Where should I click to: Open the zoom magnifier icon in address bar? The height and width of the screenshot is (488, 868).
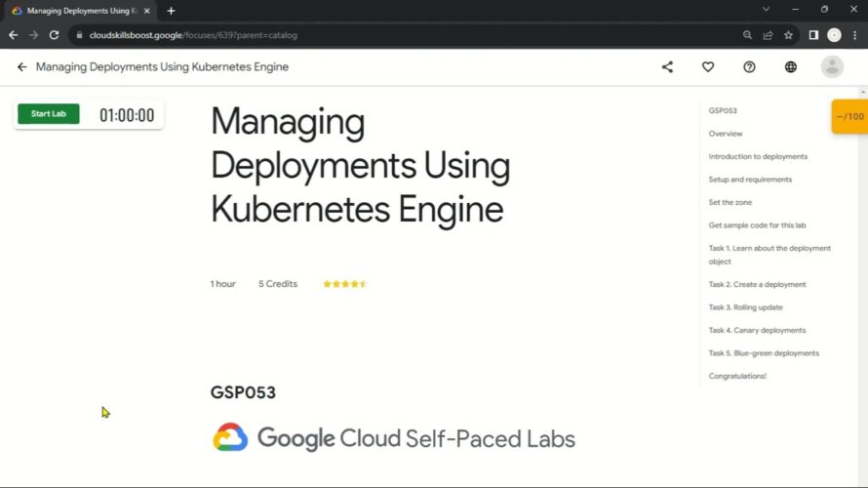point(747,35)
